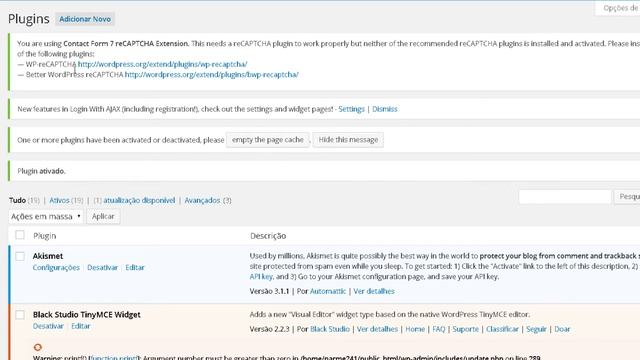Click the Aplicar button

[103, 216]
